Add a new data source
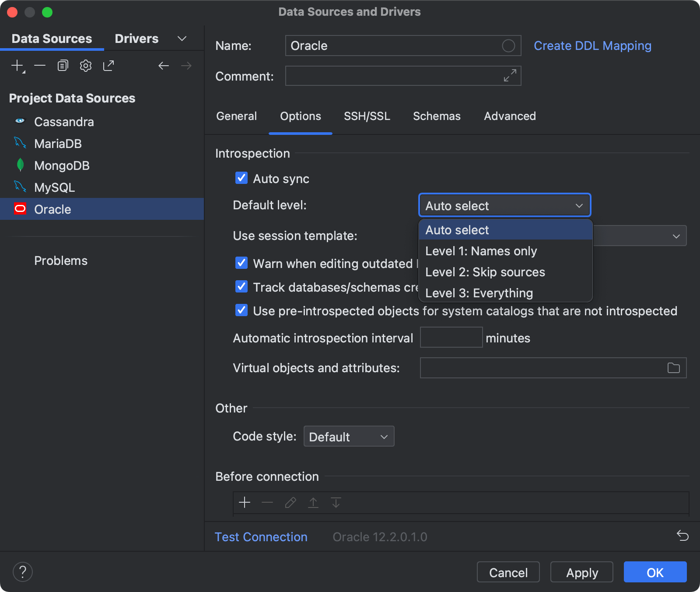 click(17, 65)
